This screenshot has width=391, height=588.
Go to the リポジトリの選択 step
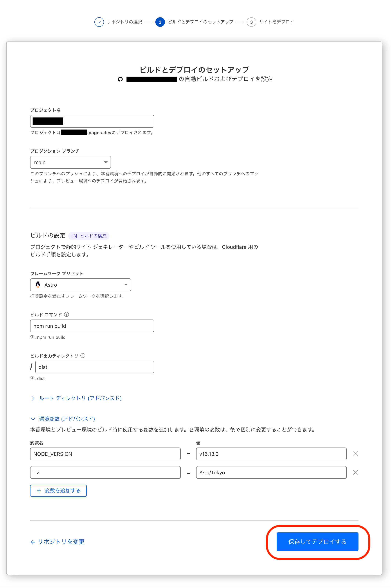click(x=125, y=22)
